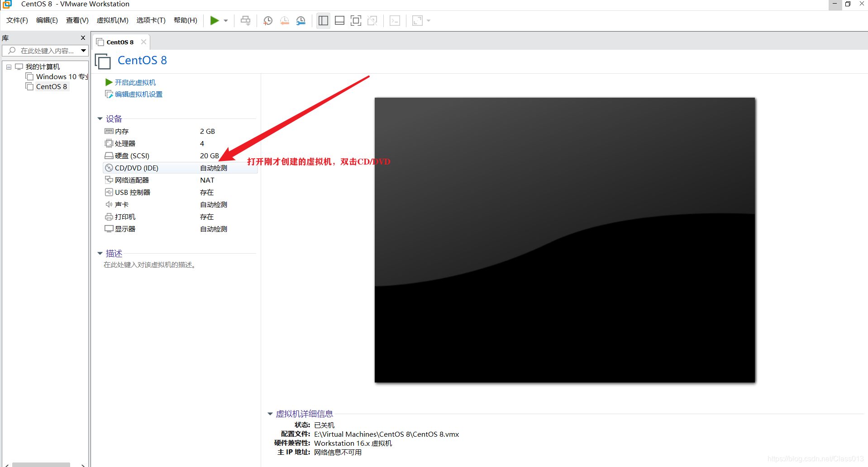Select the CD/DVD (IDE) device row
The width and height of the screenshot is (868, 467).
click(181, 168)
